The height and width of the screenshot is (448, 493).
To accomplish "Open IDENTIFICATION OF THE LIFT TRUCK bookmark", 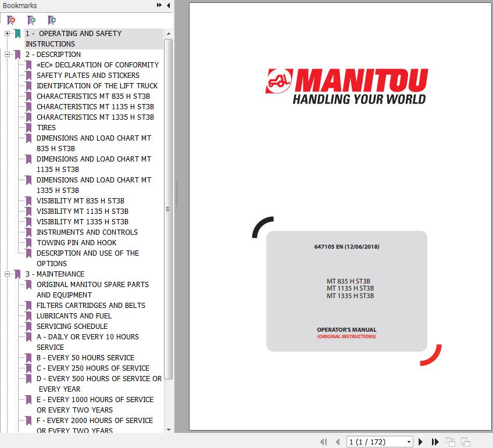I will tap(97, 86).
